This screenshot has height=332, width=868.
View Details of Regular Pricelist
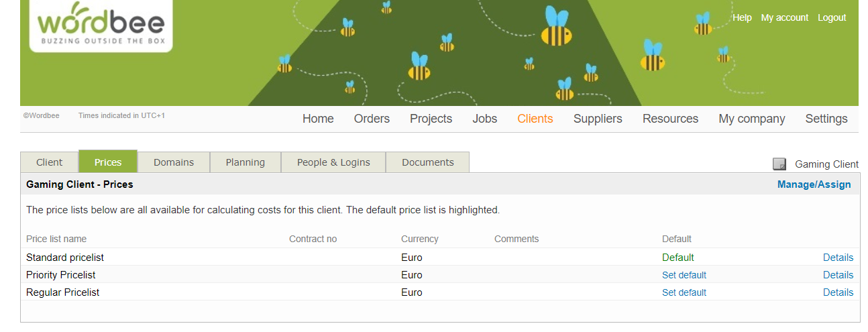coord(838,292)
